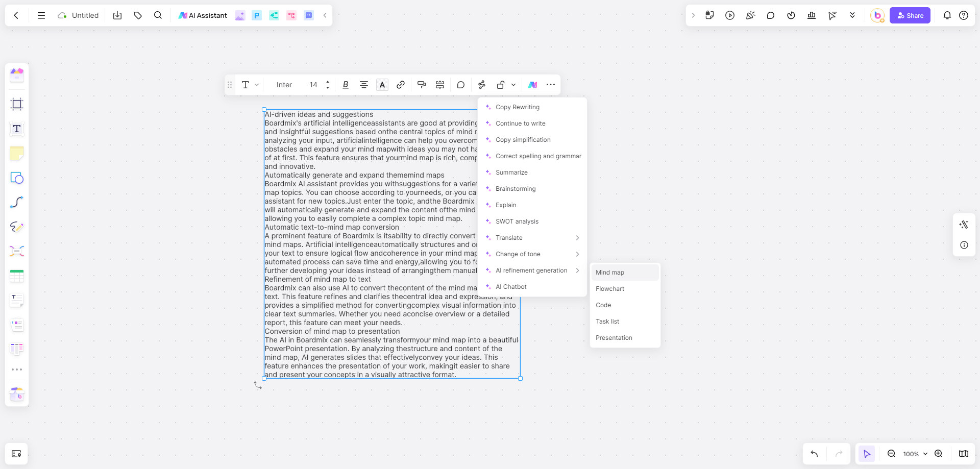Open the Inter font dropdown
The width and height of the screenshot is (980, 469).
click(284, 85)
